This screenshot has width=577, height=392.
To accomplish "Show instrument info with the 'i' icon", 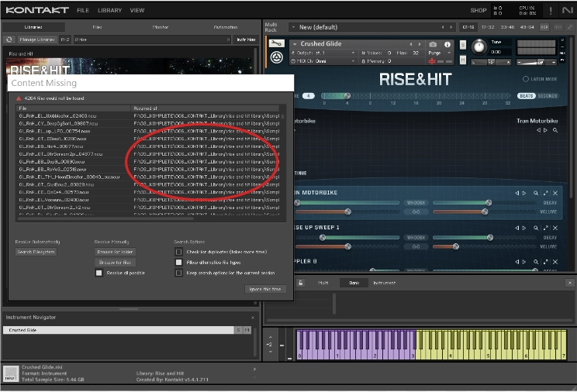I will point(447,44).
